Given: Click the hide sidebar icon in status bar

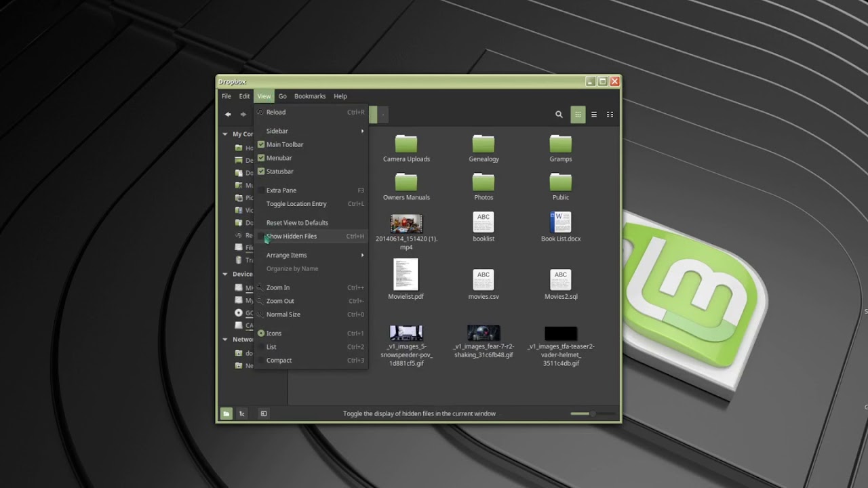Looking at the screenshot, I should coord(264,413).
